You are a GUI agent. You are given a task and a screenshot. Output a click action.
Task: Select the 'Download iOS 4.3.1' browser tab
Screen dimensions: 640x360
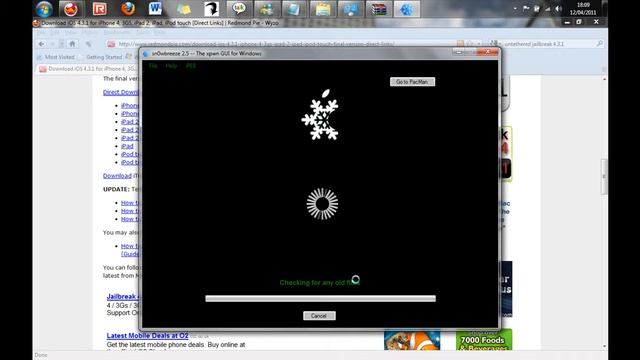88,69
